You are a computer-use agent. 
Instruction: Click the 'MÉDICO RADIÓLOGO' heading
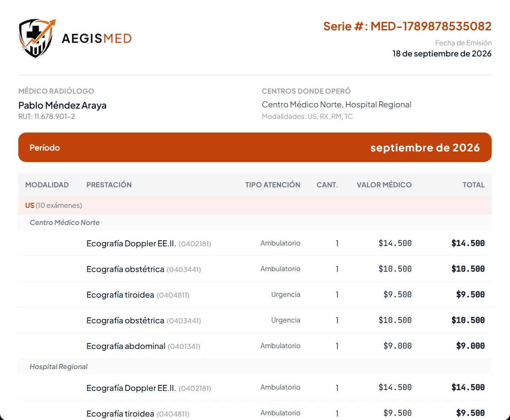click(x=56, y=91)
